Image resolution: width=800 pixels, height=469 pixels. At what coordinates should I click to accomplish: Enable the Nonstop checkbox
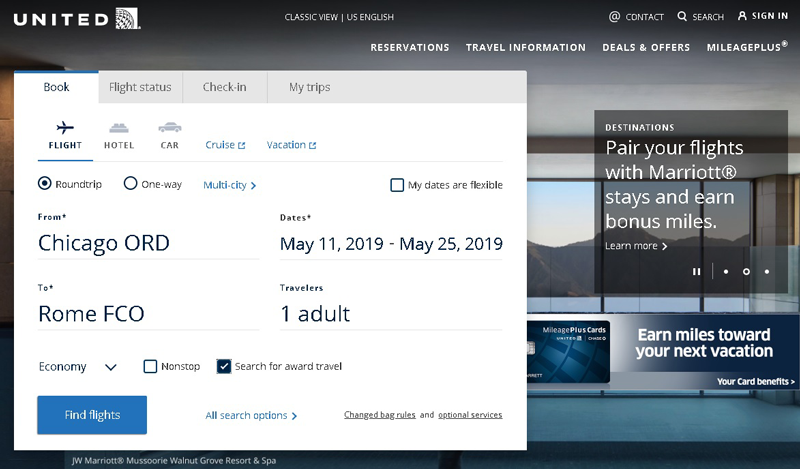point(150,366)
